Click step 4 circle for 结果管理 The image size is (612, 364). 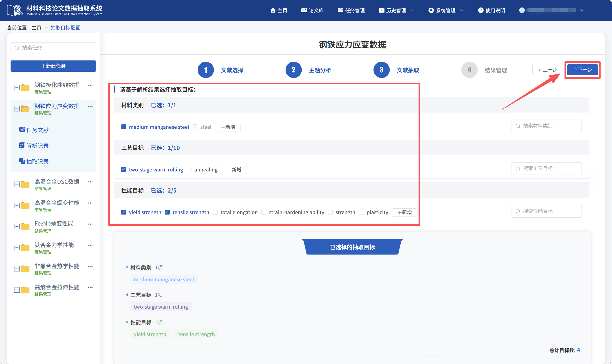tap(469, 70)
